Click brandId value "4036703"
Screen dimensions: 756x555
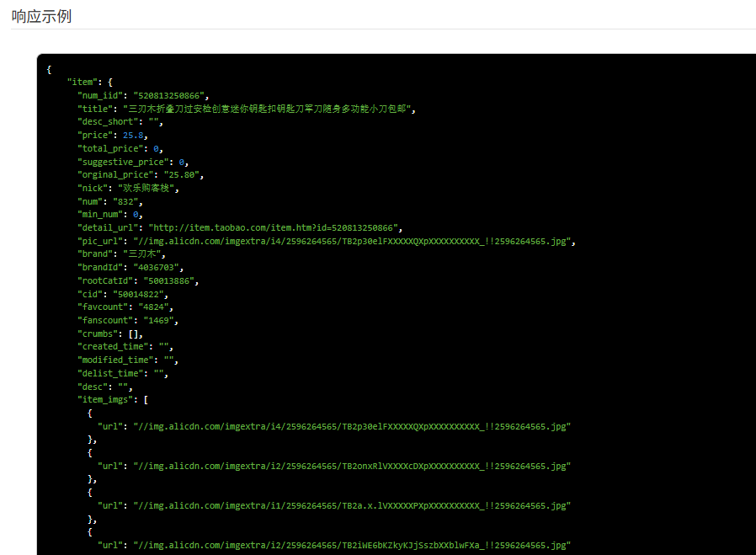point(156,268)
